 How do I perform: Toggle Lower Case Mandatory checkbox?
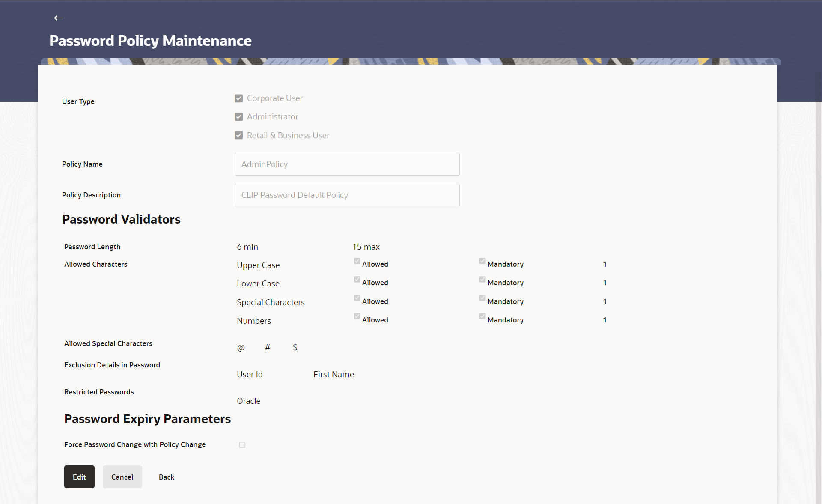coord(482,280)
